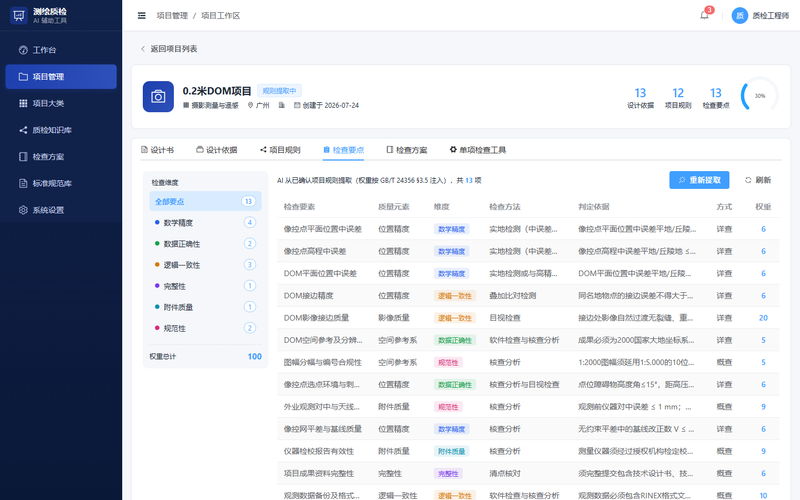Click the 标准规范库 document icon
This screenshot has width=800, height=500.
[23, 183]
